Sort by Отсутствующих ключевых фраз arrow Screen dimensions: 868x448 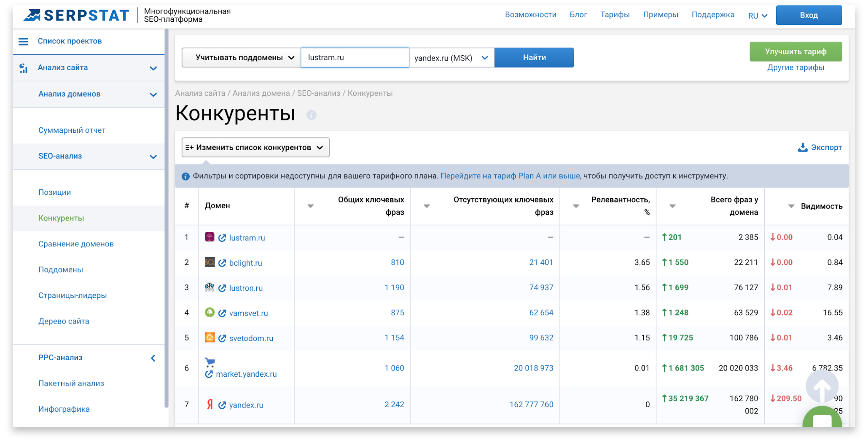coord(427,206)
